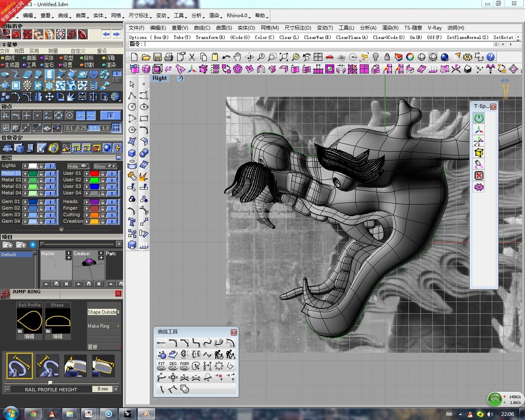Click the globe icon in tool row

coord(116,97)
